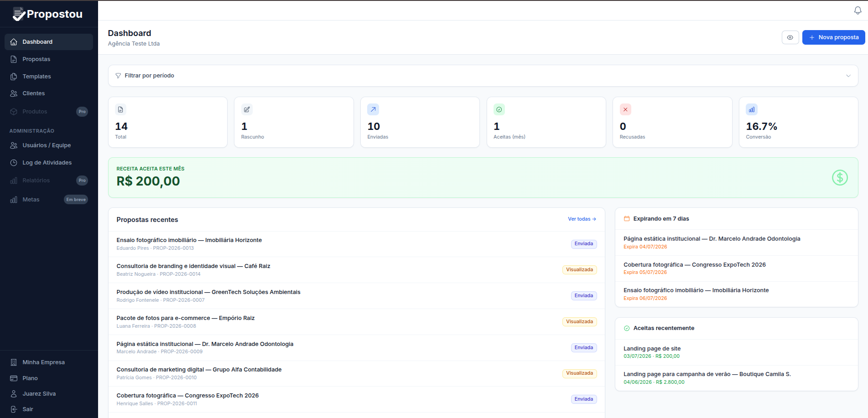Open the Plano page
This screenshot has height=418, width=868.
coord(49,378)
